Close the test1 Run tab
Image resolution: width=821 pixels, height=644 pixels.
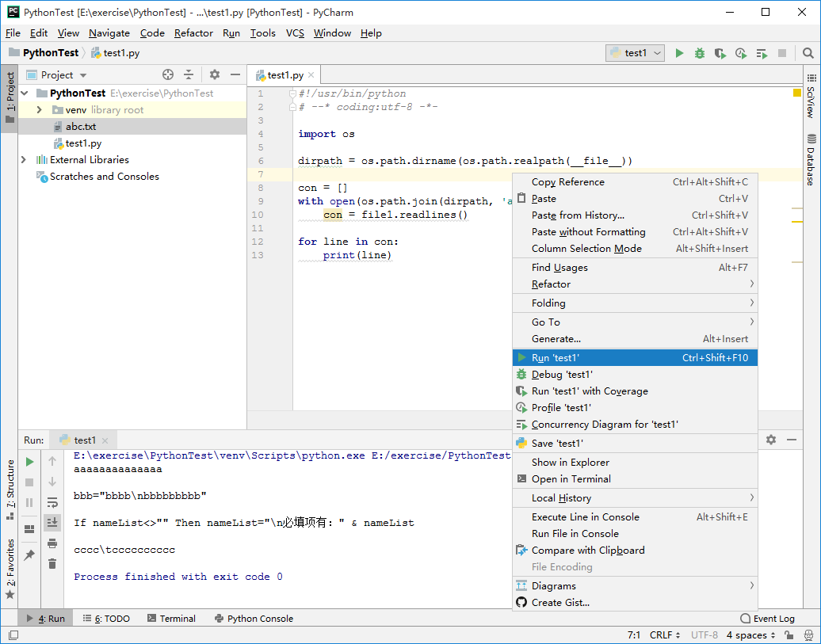pyautogui.click(x=105, y=440)
